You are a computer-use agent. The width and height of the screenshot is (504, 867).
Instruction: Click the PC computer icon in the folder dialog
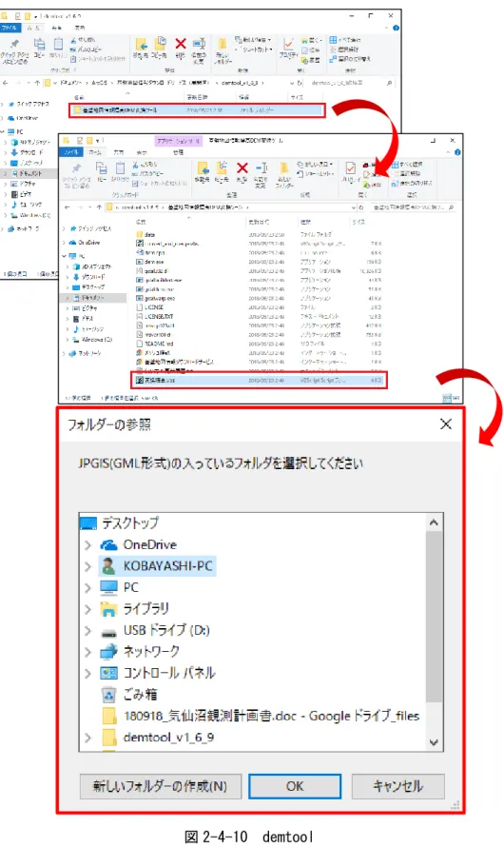pos(108,588)
